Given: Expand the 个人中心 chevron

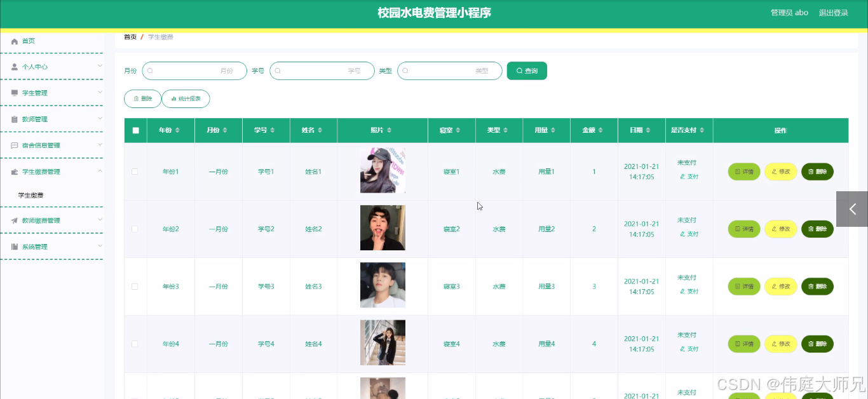Looking at the screenshot, I should point(100,66).
